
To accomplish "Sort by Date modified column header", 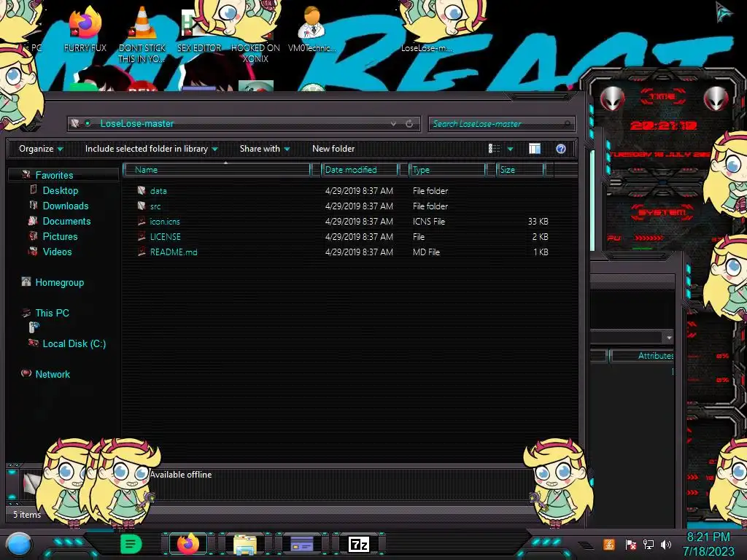I will [x=360, y=170].
